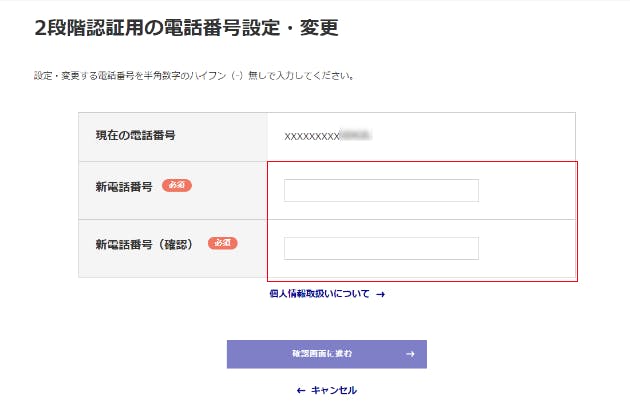630x418 pixels.
Task: Click the xxxxxxxxx prefix of the current number
Action: [311, 135]
